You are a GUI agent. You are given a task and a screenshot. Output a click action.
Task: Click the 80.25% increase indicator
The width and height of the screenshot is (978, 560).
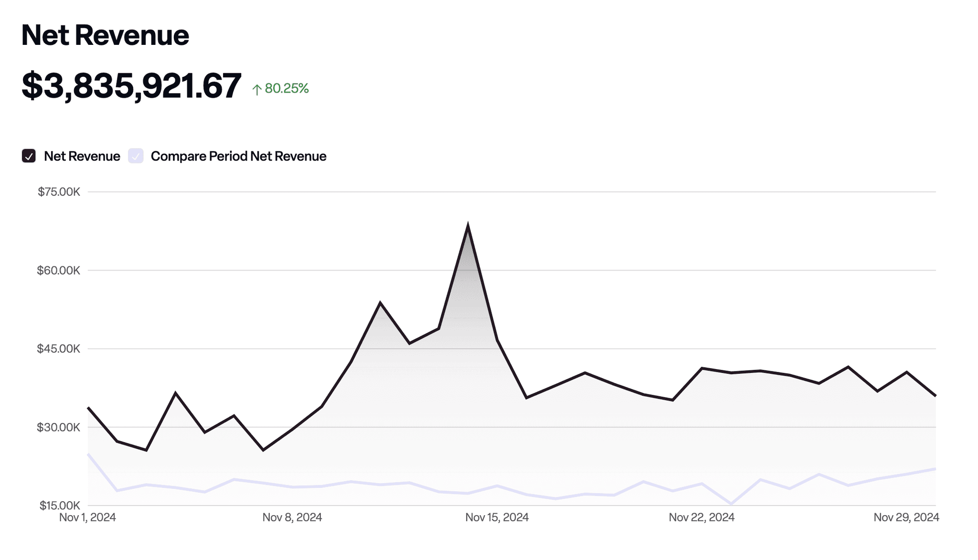pyautogui.click(x=280, y=88)
